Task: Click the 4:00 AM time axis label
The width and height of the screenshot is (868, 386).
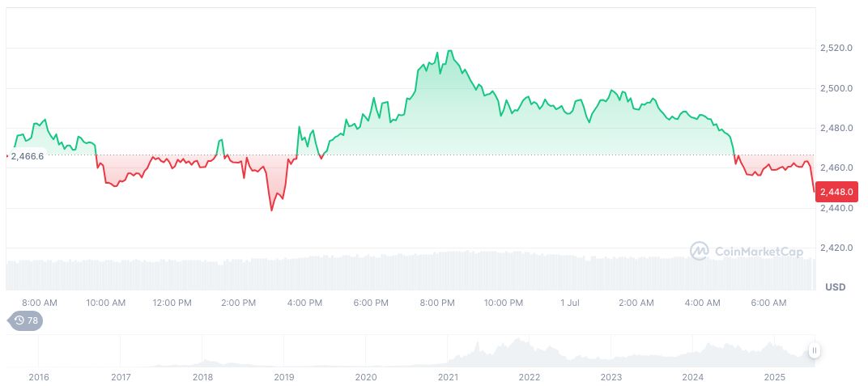Action: point(702,303)
